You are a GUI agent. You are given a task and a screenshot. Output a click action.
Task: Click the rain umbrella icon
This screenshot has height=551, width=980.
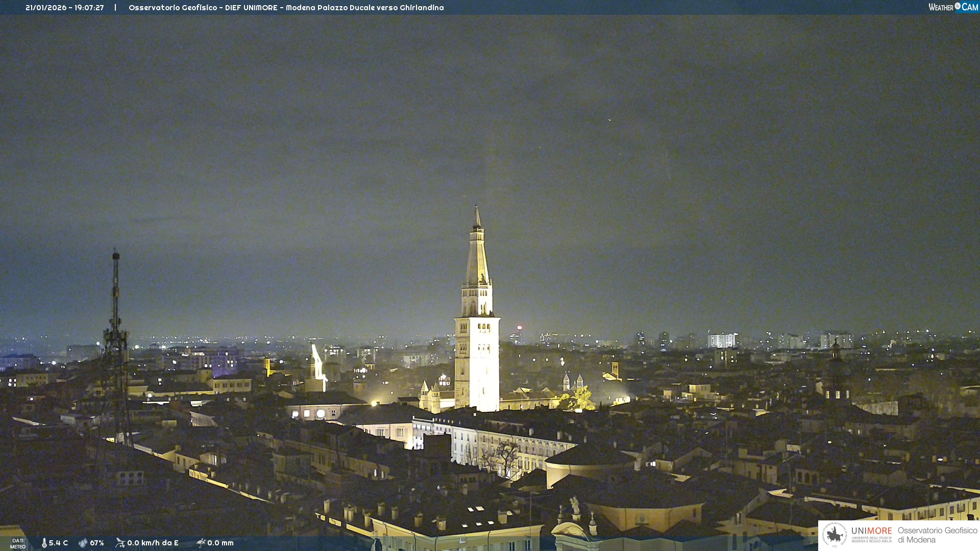coord(201,543)
